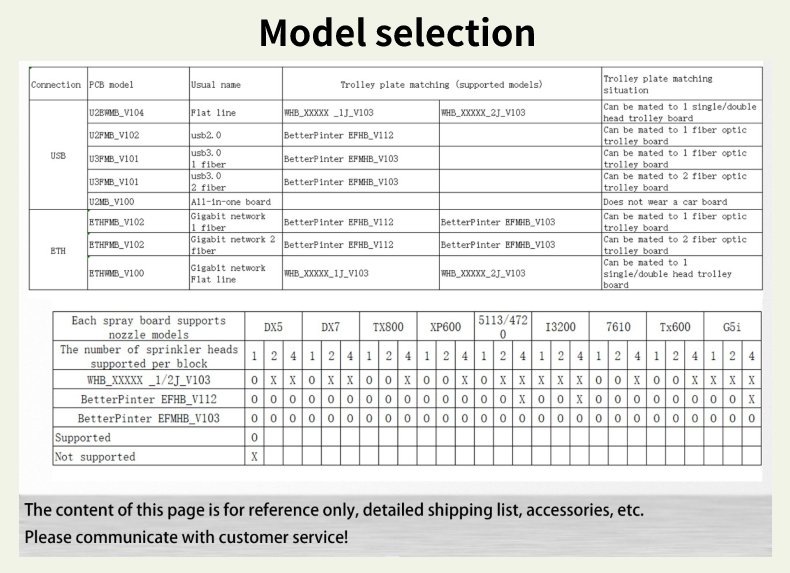The height and width of the screenshot is (573, 790).
Task: Select the U2EWMB_V104 PCB model cell
Action: click(x=116, y=113)
